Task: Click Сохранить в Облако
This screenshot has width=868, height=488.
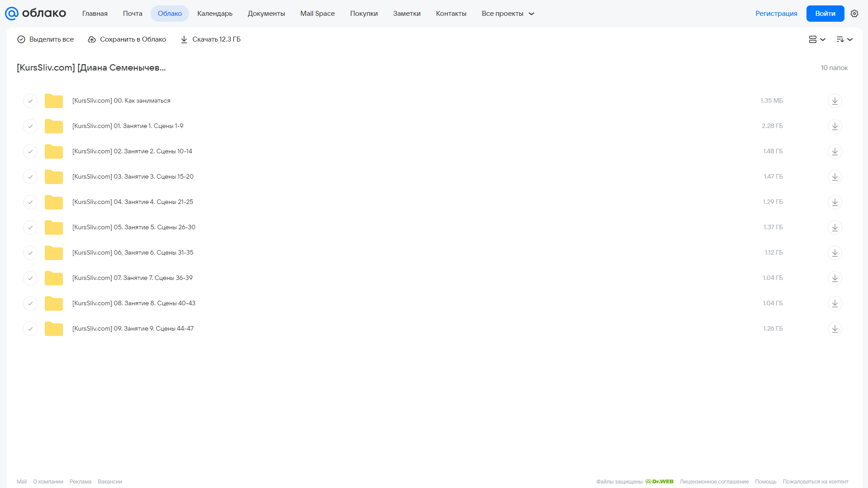Action: click(x=127, y=39)
